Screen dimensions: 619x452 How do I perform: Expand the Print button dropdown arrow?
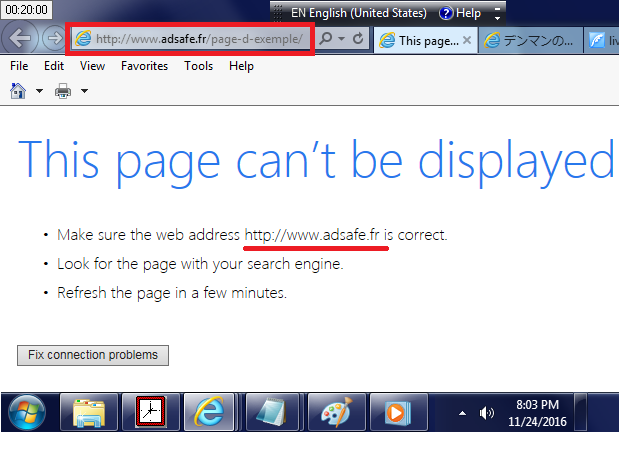(x=84, y=91)
